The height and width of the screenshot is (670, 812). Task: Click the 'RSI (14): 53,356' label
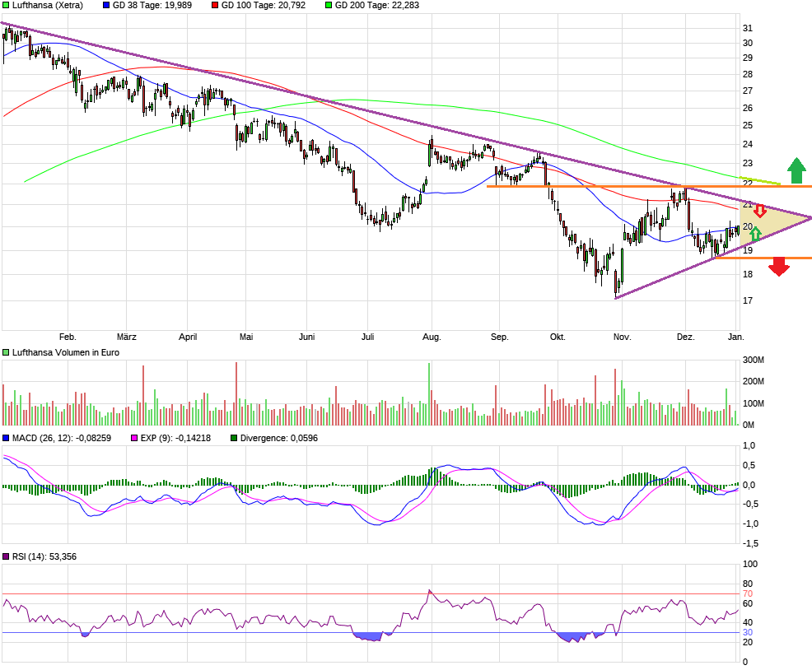[x=44, y=556]
